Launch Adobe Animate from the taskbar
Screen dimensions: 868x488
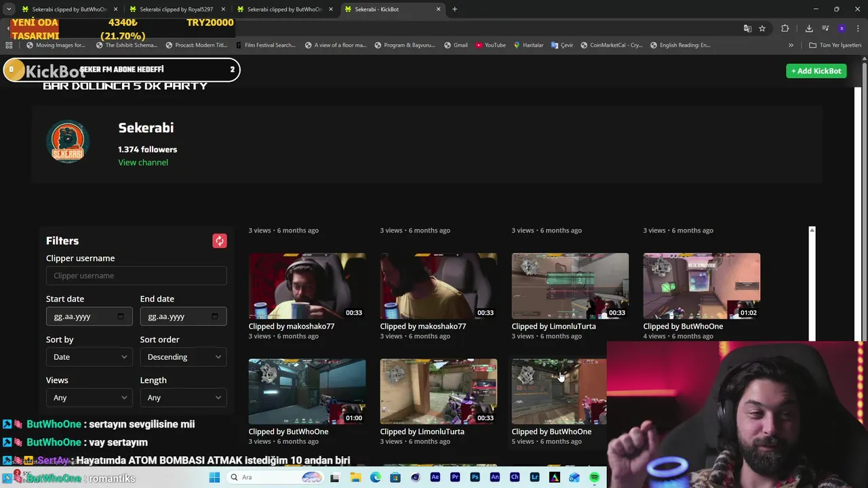coord(495,477)
